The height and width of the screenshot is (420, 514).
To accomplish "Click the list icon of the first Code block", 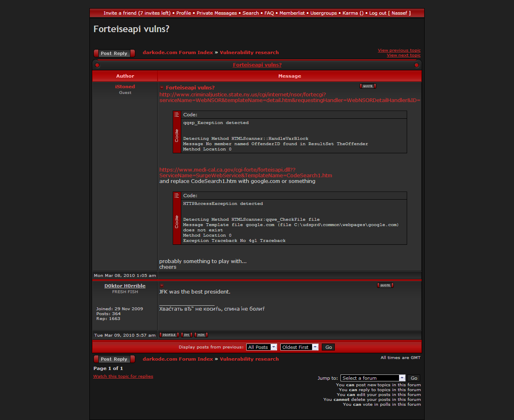I will pos(177,115).
